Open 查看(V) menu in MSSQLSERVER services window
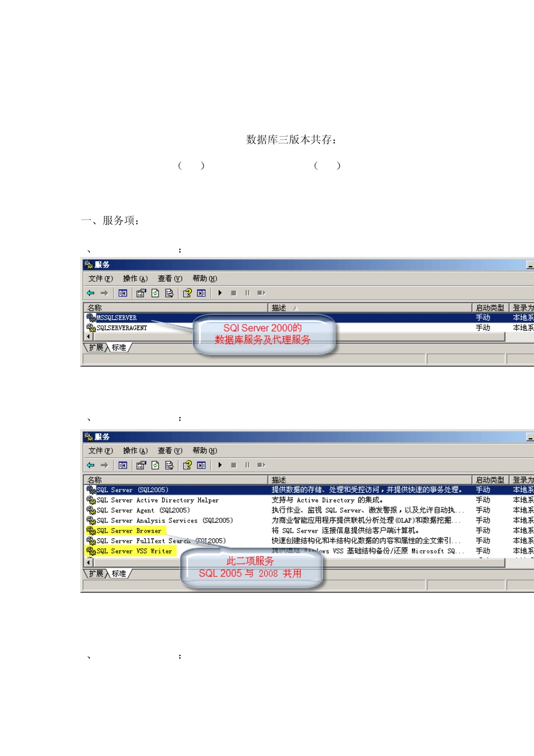 [x=170, y=278]
